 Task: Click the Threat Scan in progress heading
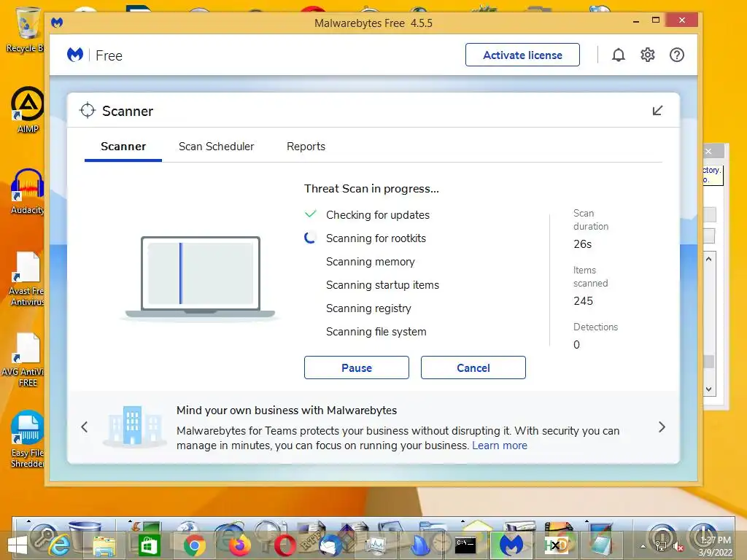coord(371,189)
